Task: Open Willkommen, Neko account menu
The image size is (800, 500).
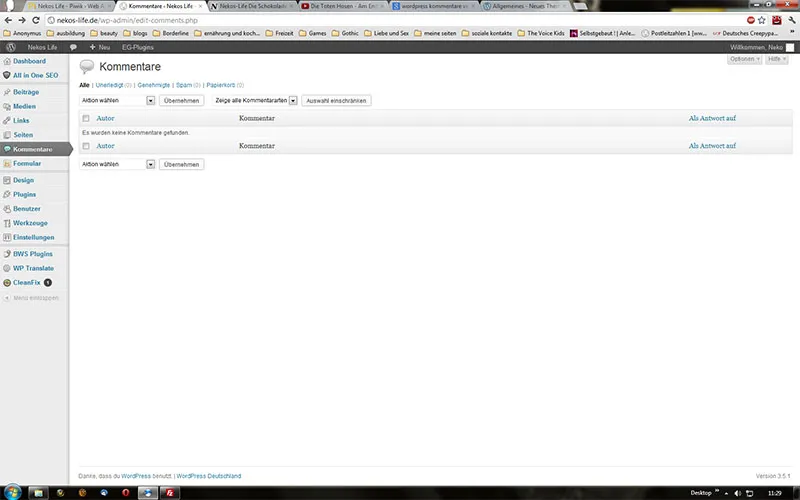Action: coord(762,47)
